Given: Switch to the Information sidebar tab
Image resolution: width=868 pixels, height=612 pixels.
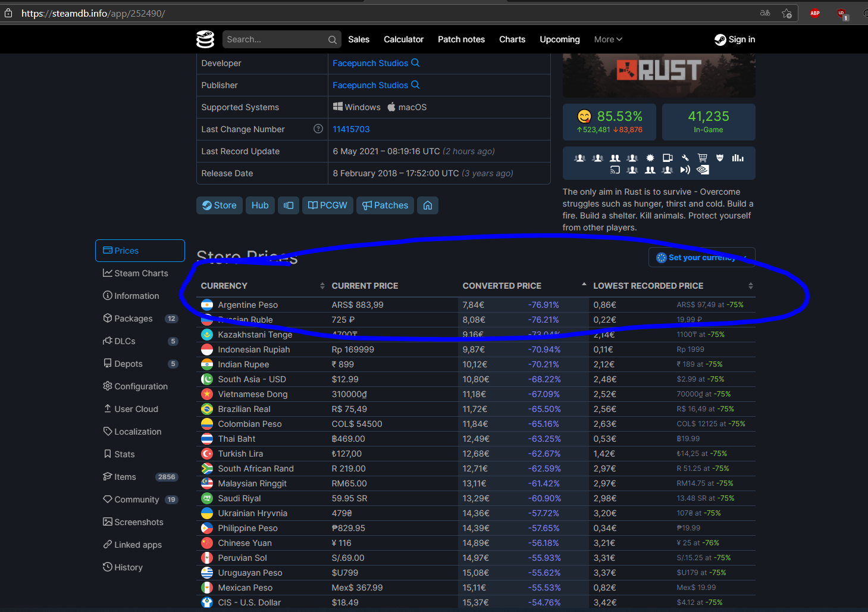Looking at the screenshot, I should point(140,296).
